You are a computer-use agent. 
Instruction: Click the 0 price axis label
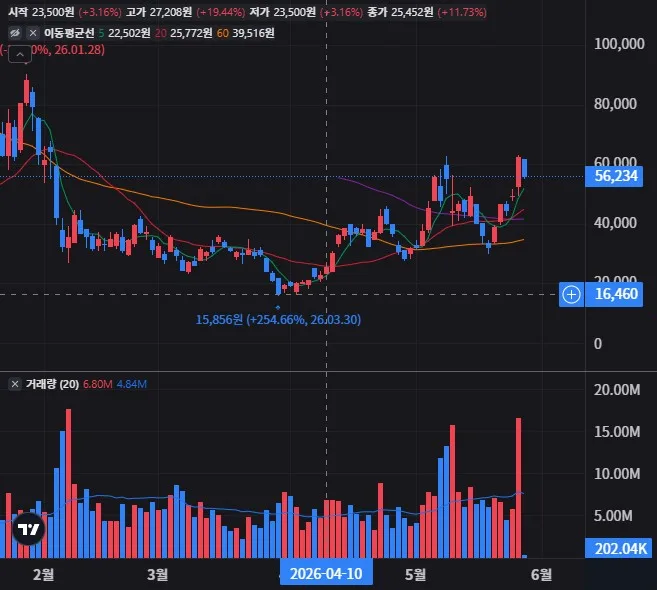point(598,344)
